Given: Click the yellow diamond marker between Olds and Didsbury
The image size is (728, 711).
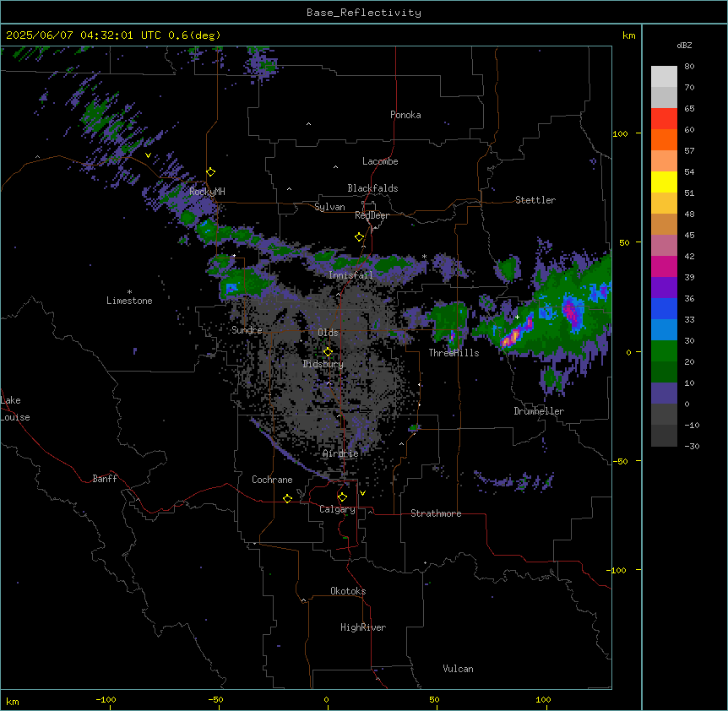Looking at the screenshot, I should [328, 352].
